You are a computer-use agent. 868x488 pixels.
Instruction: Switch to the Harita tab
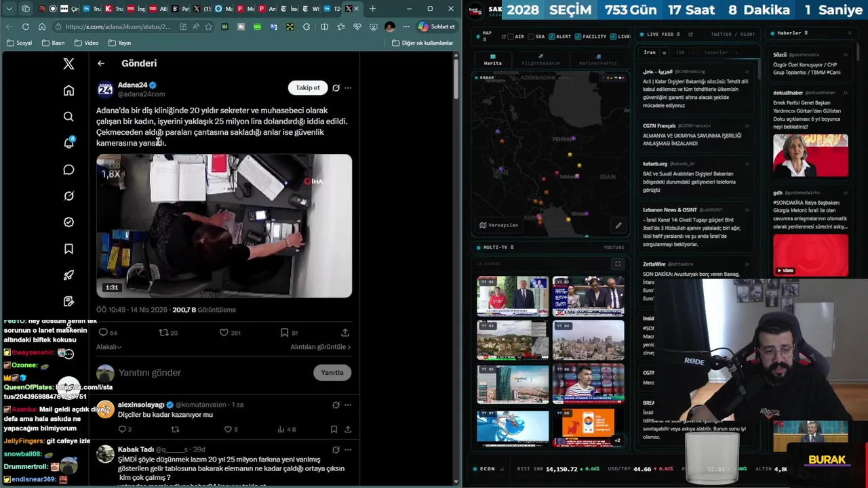click(x=493, y=60)
